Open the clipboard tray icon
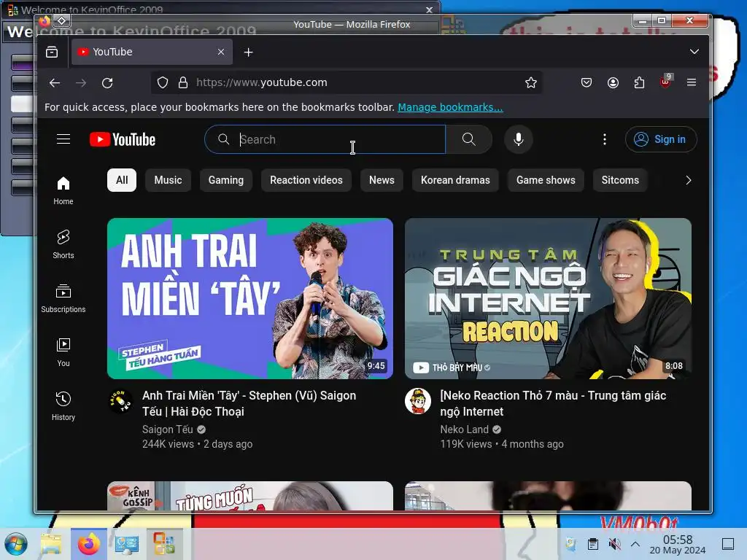The width and height of the screenshot is (747, 560). [592, 544]
